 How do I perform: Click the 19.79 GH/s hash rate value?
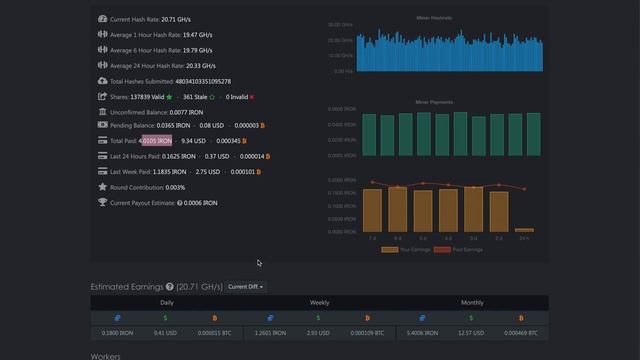(198, 50)
